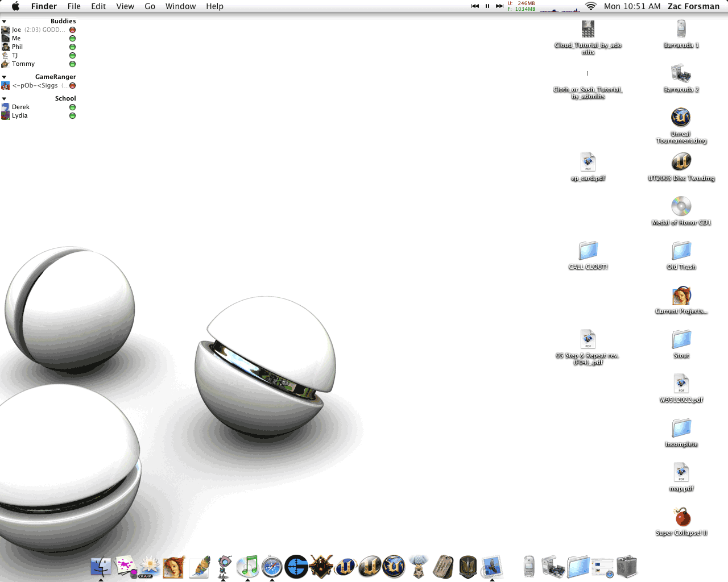Open the dog tags game icon in Dock

pos(443,567)
